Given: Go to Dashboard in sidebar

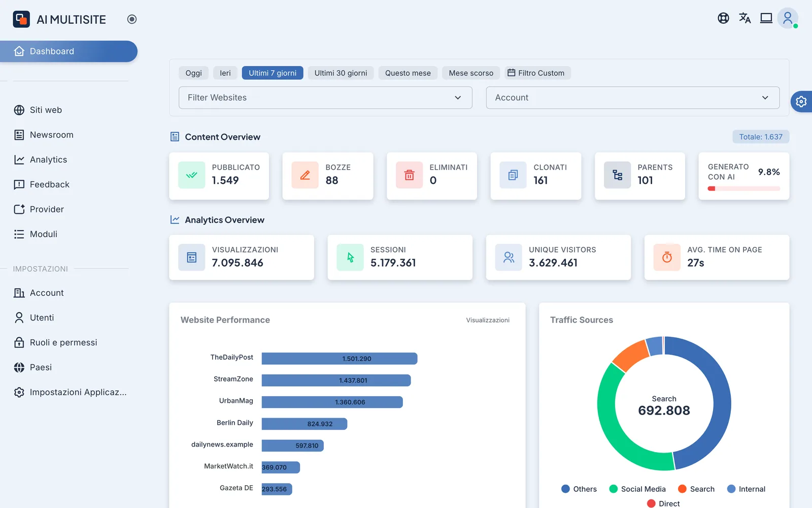Looking at the screenshot, I should pos(69,51).
